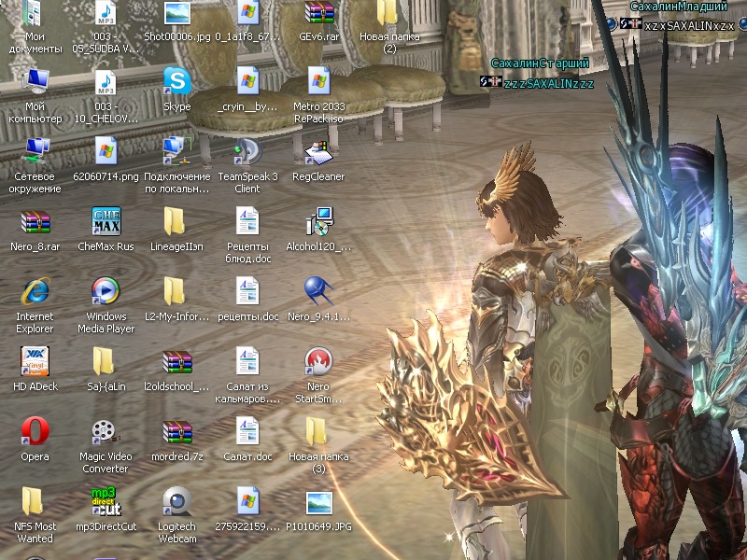Open the Opera browser icon
This screenshot has width=747, height=560.
(x=35, y=431)
